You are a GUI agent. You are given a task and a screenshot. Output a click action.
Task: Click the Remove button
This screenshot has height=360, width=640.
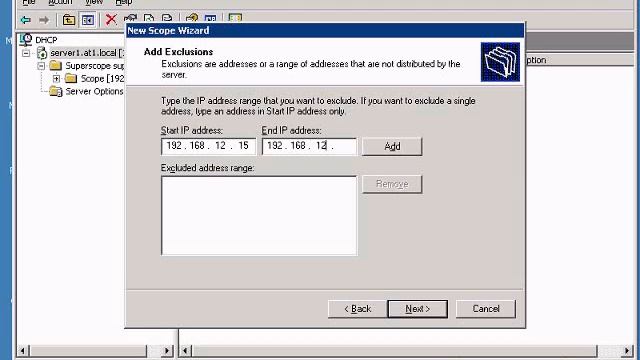pos(392,184)
